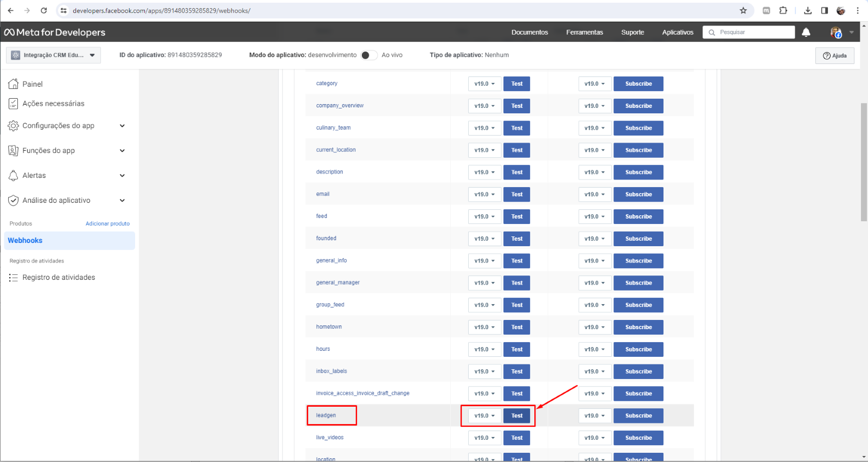This screenshot has width=868, height=462.
Task: Open Documentos menu
Action: point(529,33)
